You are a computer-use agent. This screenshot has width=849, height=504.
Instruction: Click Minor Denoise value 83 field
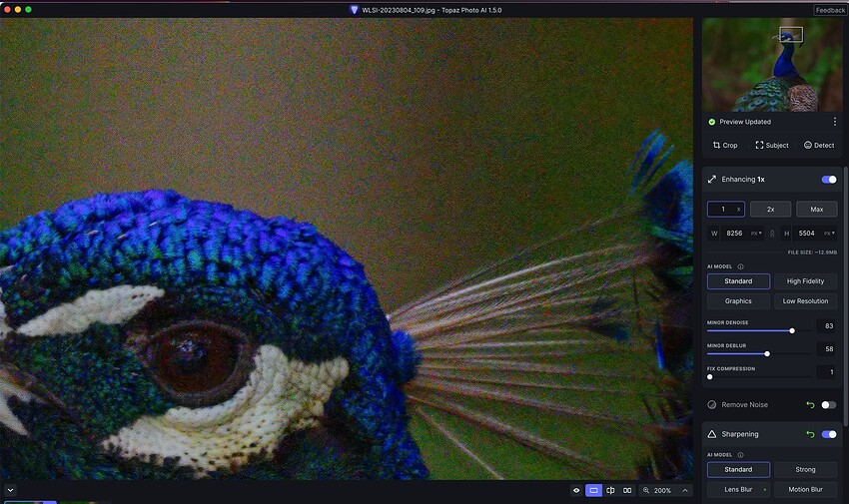pos(827,326)
